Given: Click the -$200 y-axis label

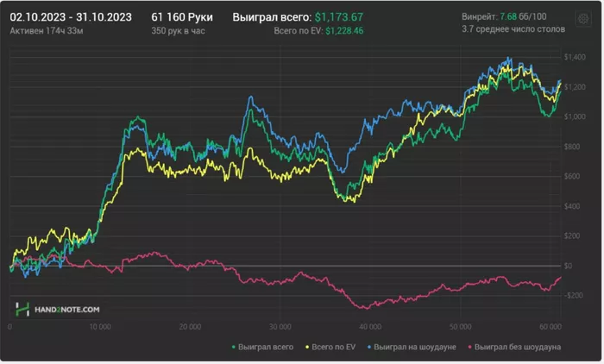Looking at the screenshot, I should pos(574,296).
